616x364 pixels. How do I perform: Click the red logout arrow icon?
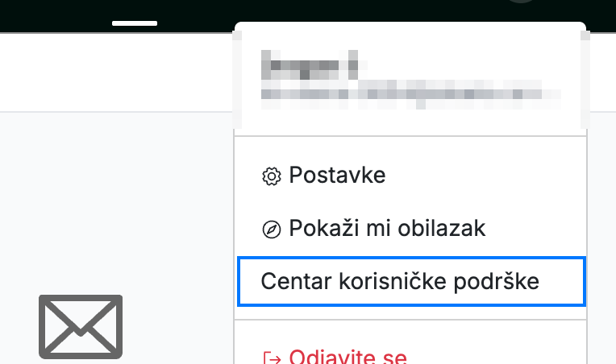point(272,358)
